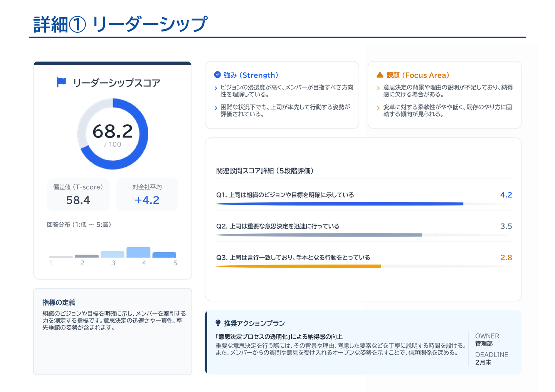This screenshot has width=555, height=392.
Task: Select the 対全社平均 +4.2 box
Action: coord(147,194)
